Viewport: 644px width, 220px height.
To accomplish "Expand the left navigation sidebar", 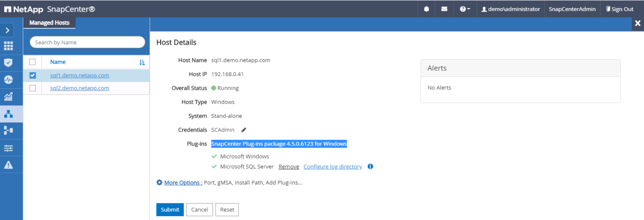I will tap(8, 30).
